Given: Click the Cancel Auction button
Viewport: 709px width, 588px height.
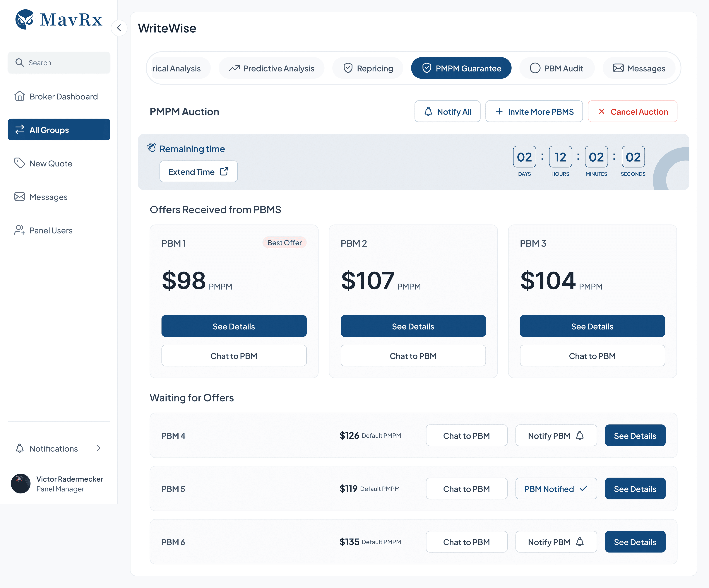Looking at the screenshot, I should tap(632, 112).
